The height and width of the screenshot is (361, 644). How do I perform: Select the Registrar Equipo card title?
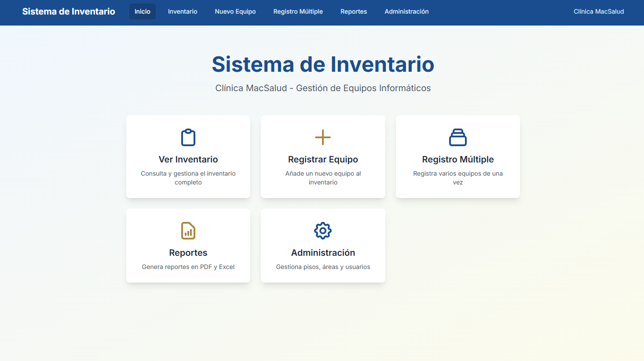point(323,159)
